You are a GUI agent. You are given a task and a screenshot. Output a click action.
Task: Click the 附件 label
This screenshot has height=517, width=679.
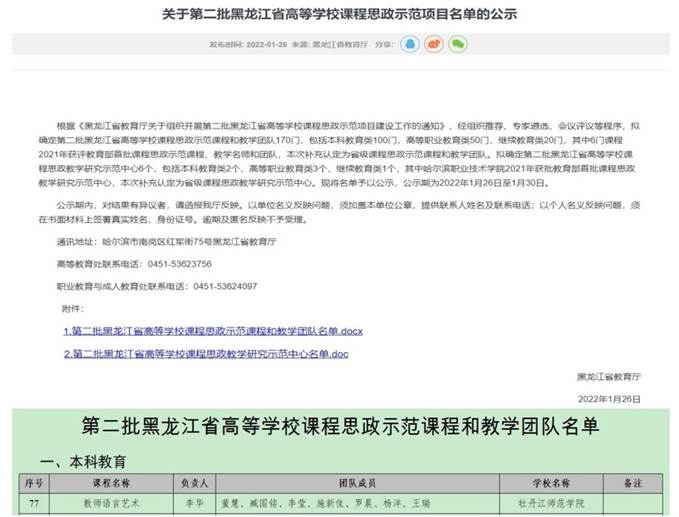click(72, 309)
